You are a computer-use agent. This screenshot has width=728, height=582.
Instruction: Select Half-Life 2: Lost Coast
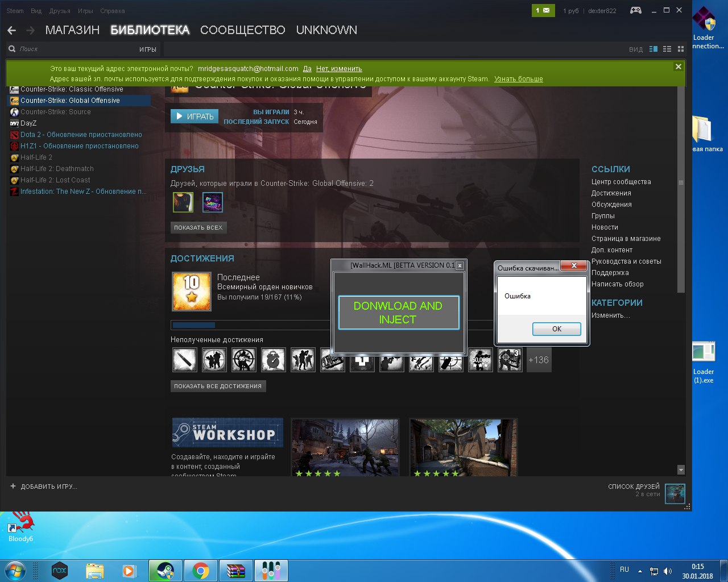78,180
